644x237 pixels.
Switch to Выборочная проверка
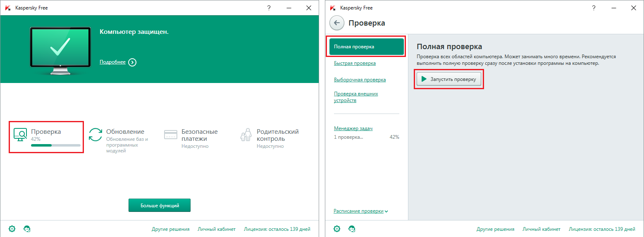click(x=360, y=80)
